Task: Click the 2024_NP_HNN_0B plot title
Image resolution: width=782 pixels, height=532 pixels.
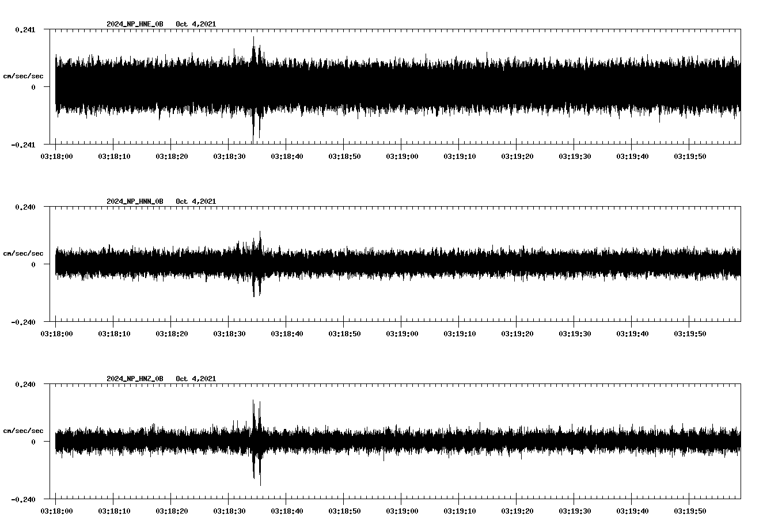Action: (x=135, y=202)
